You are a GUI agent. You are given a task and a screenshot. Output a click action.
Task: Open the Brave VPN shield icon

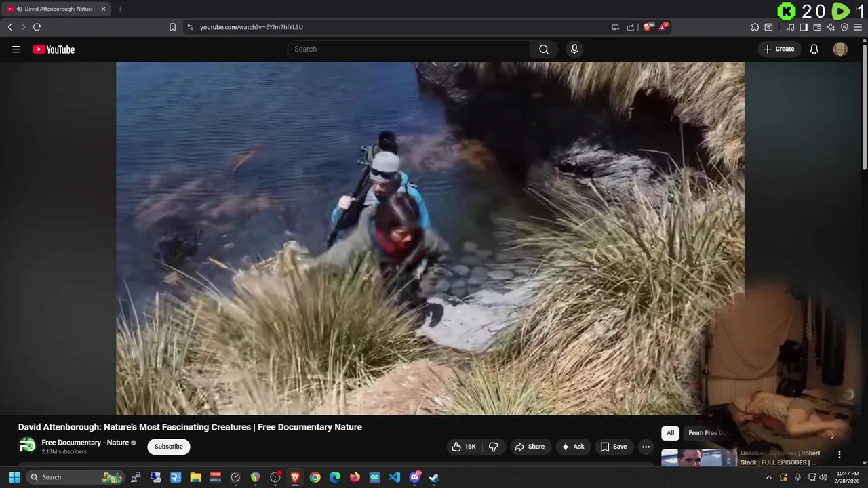(844, 27)
